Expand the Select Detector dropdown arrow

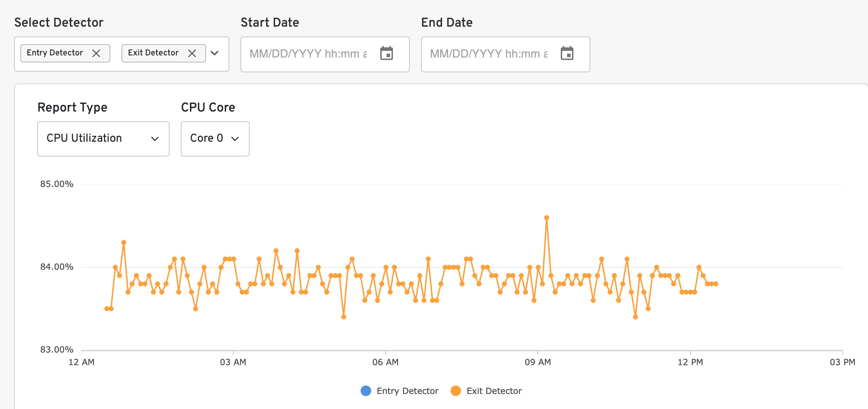tap(215, 53)
